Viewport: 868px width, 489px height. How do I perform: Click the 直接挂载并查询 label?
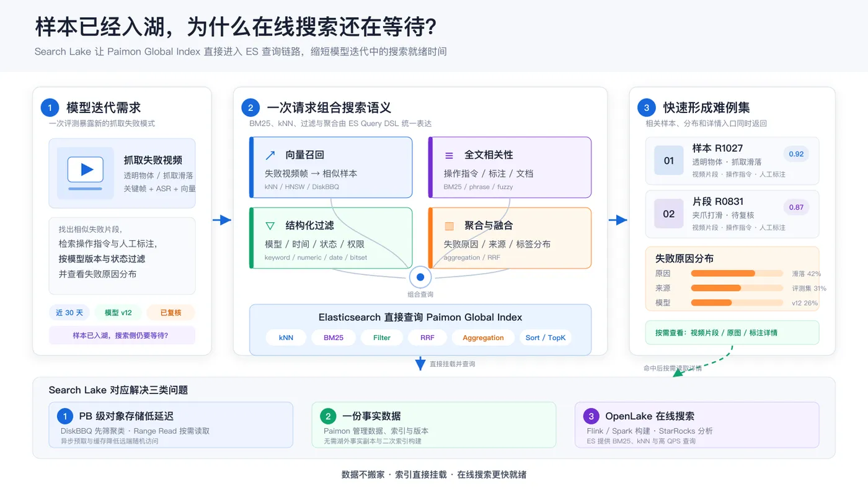tap(453, 364)
